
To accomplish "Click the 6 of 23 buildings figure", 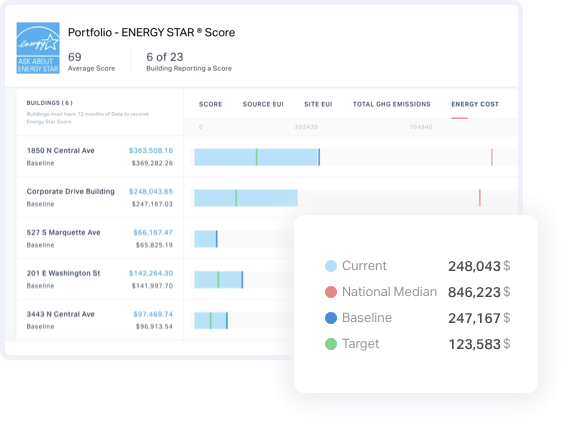I will tap(165, 57).
